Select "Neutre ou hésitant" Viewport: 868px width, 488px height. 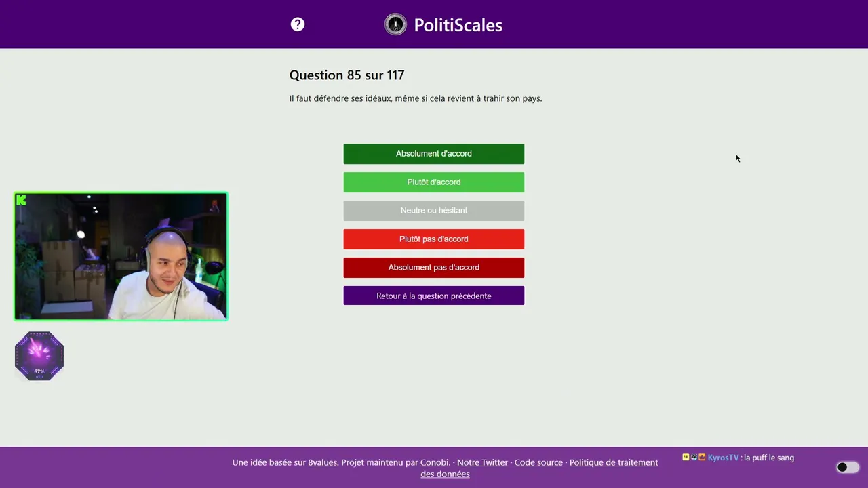[x=434, y=211]
